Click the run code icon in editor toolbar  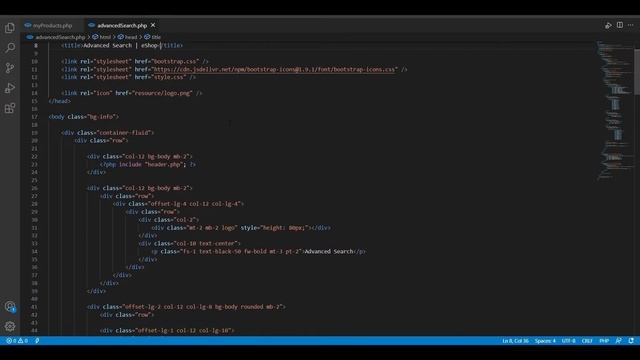608,25
